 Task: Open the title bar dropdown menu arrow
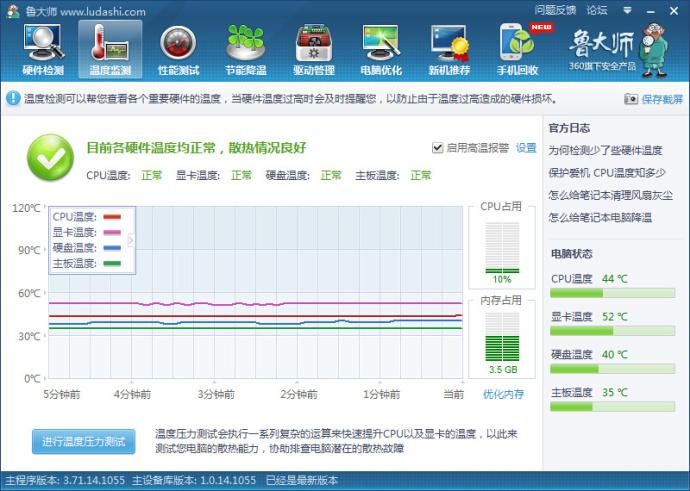[x=627, y=10]
